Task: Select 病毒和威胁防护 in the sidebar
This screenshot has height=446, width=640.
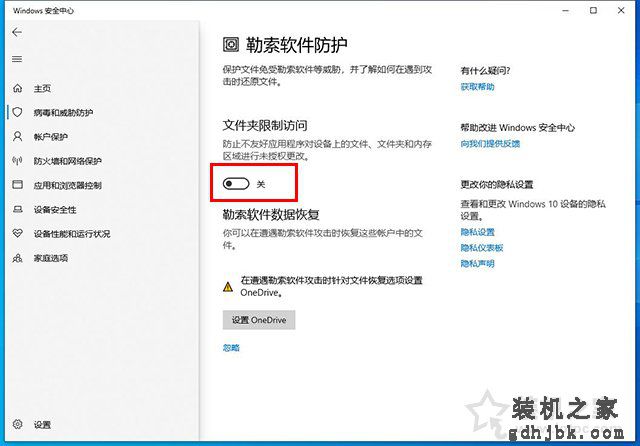Action: [63, 113]
